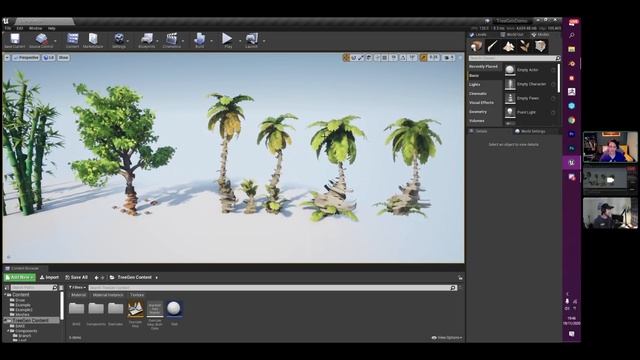Click the Save All button
Screen dimensions: 640x360
coord(76,278)
